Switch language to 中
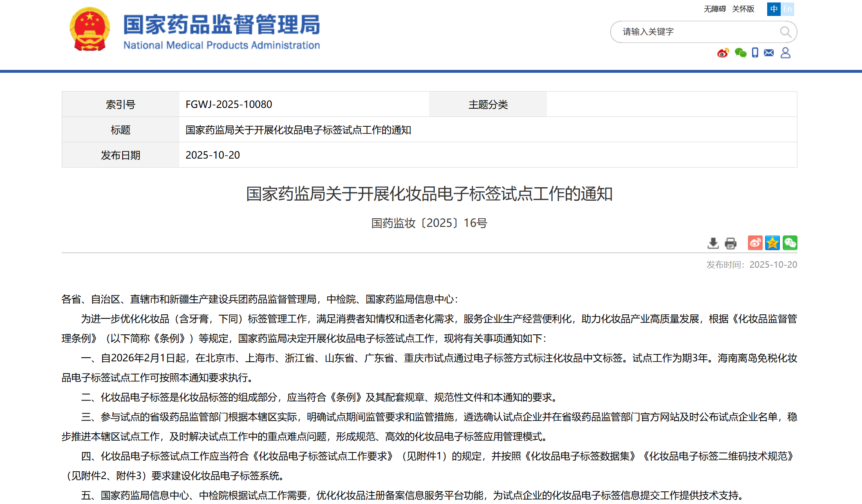Screen dimensions: 862x504 [x=774, y=9]
